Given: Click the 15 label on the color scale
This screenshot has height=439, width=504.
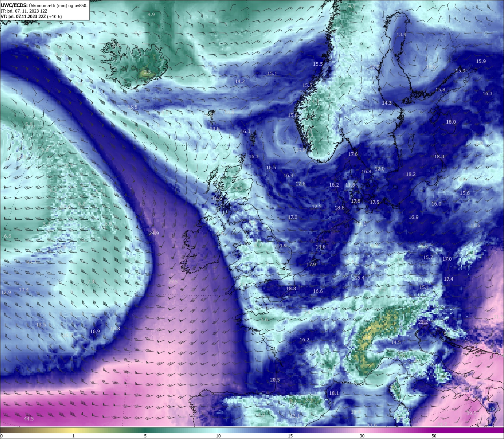Looking at the screenshot, I should pyautogui.click(x=290, y=436).
